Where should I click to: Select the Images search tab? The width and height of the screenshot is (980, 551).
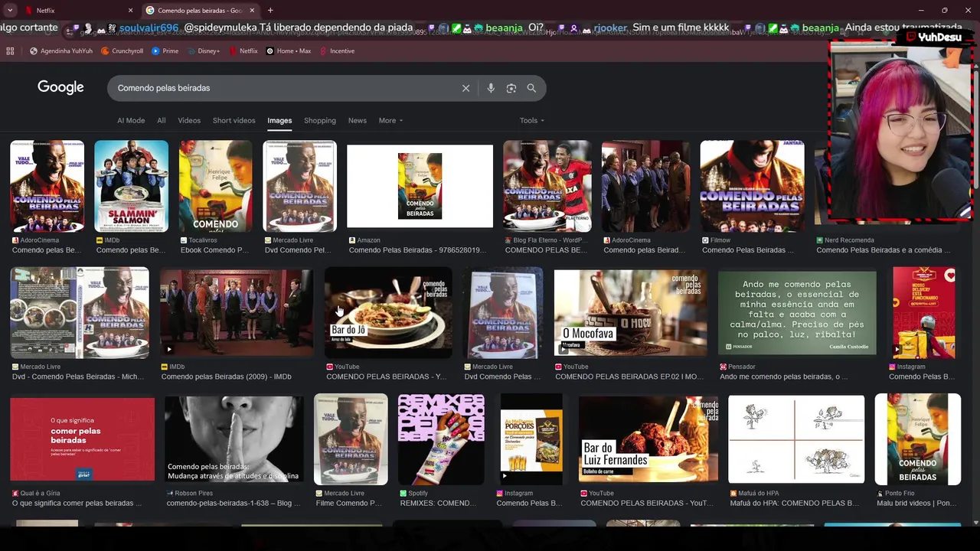click(x=279, y=120)
